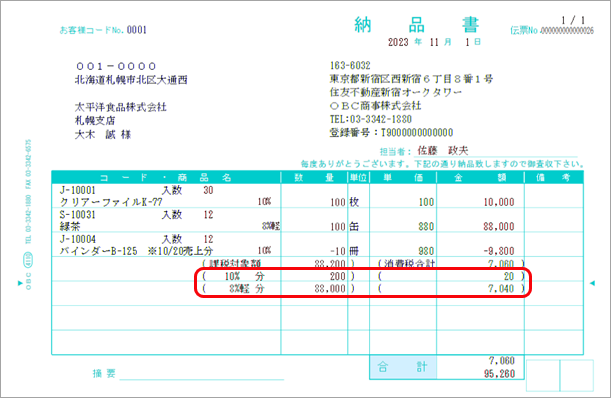611x398 pixels.
Task: Select address 東京都新宿区西新宿6丁目8番1号
Action: tap(411, 79)
